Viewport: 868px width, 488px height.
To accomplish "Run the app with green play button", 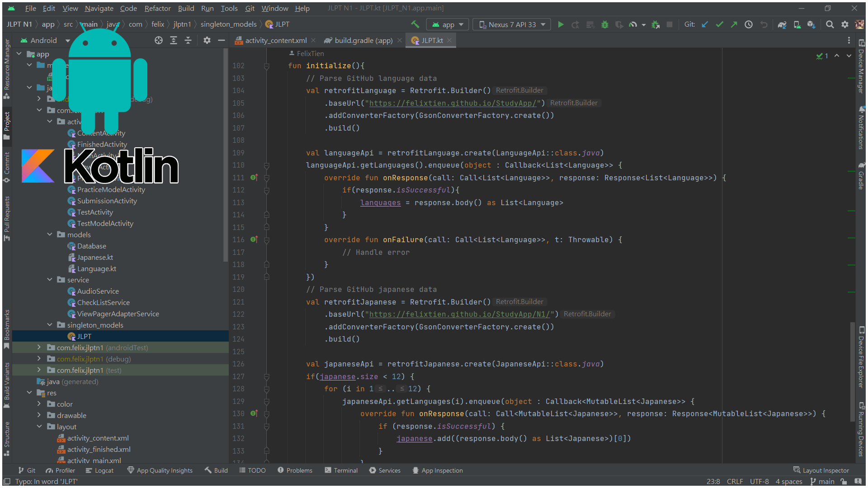I will click(x=561, y=24).
